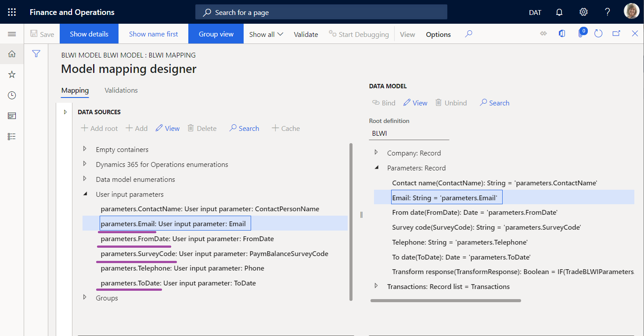Image resolution: width=644 pixels, height=336 pixels.
Task: Open the Options menu
Action: [x=438, y=34]
